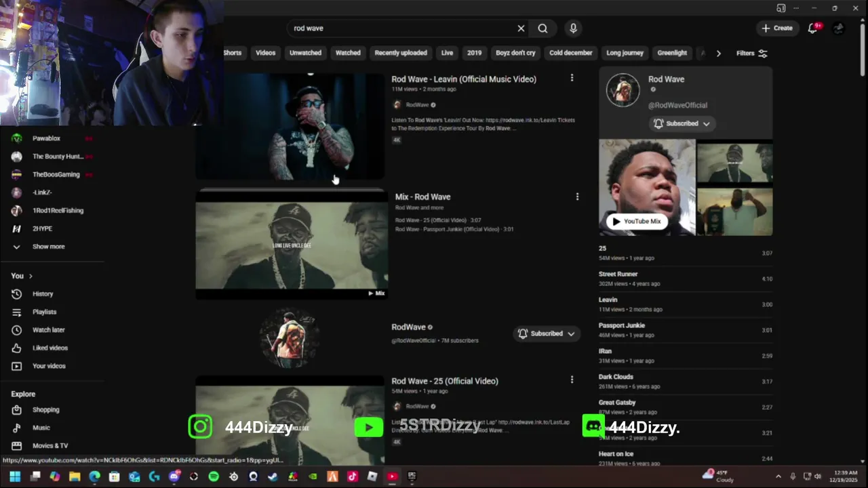Select the Recently uploaded filter chip
This screenshot has width=868, height=488.
(401, 53)
